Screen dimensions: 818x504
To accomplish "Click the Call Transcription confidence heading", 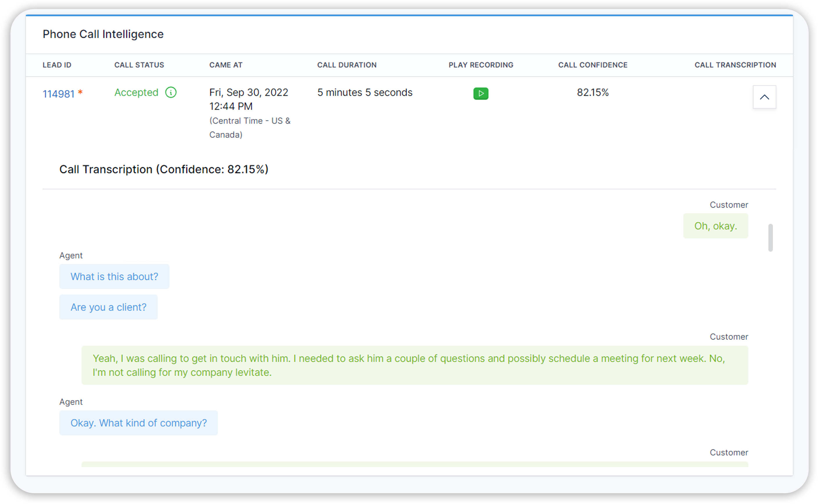I will pos(164,169).
